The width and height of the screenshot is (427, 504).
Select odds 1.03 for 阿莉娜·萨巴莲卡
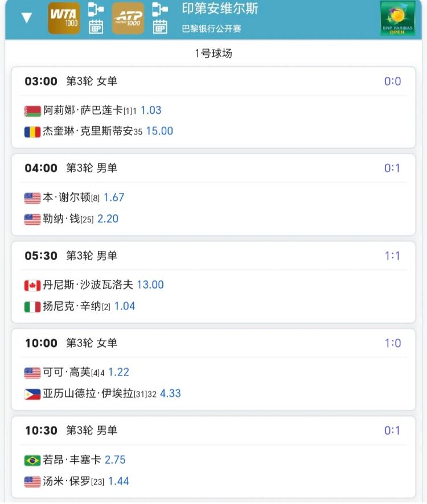click(x=151, y=110)
